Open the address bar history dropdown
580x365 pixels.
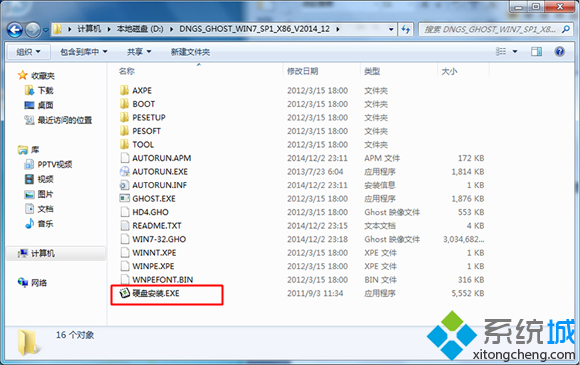pyautogui.click(x=391, y=29)
